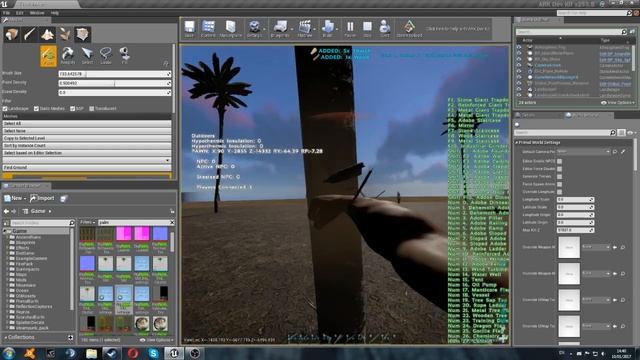
Task: Stop the play-in-editor session
Action: pos(367,29)
